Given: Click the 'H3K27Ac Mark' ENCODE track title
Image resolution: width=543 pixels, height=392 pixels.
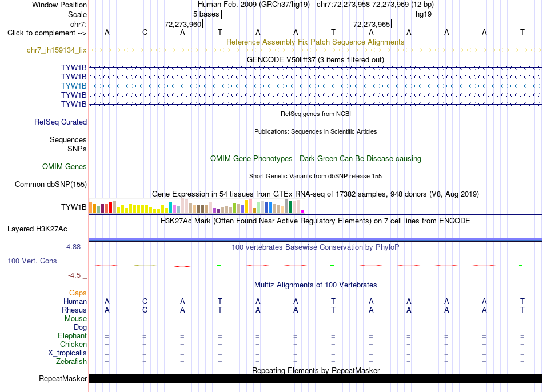Looking at the screenshot, I should (x=316, y=221).
